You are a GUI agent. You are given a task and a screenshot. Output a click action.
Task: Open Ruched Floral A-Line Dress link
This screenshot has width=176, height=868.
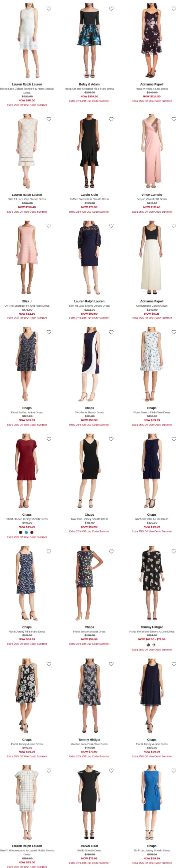click(x=152, y=519)
